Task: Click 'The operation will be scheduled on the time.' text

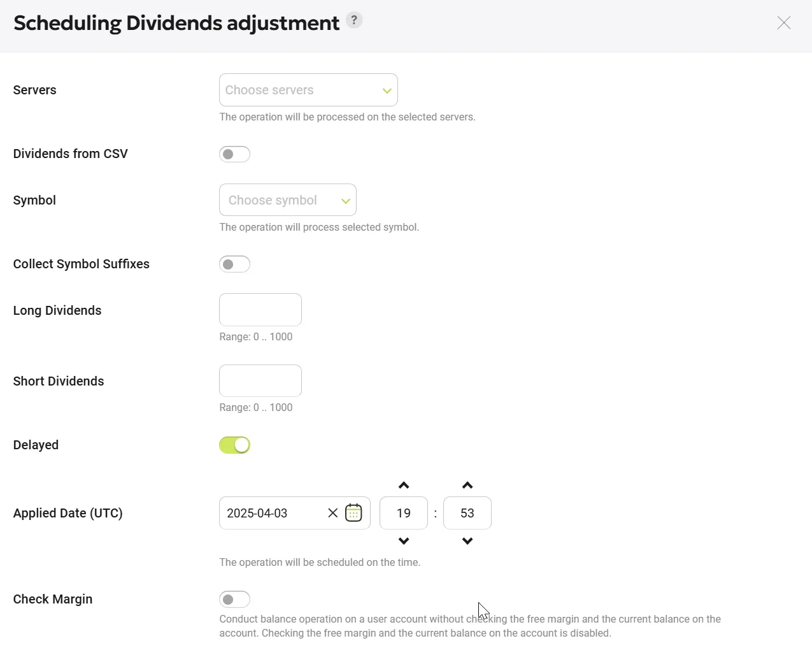Action: 320,562
